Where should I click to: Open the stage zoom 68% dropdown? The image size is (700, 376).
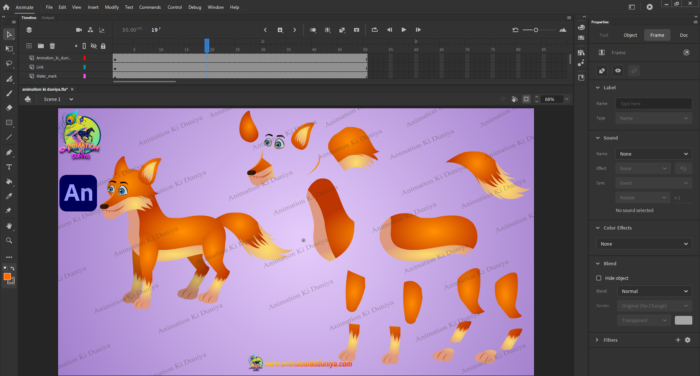click(x=567, y=99)
